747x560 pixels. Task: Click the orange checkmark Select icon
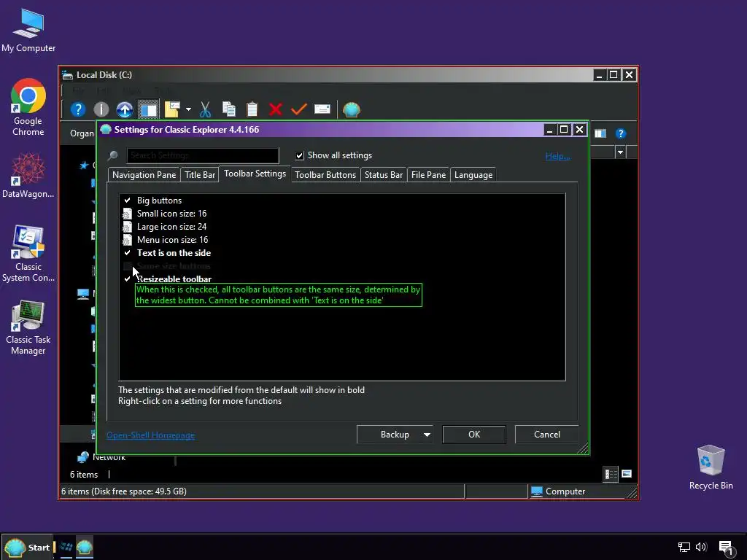pos(298,109)
